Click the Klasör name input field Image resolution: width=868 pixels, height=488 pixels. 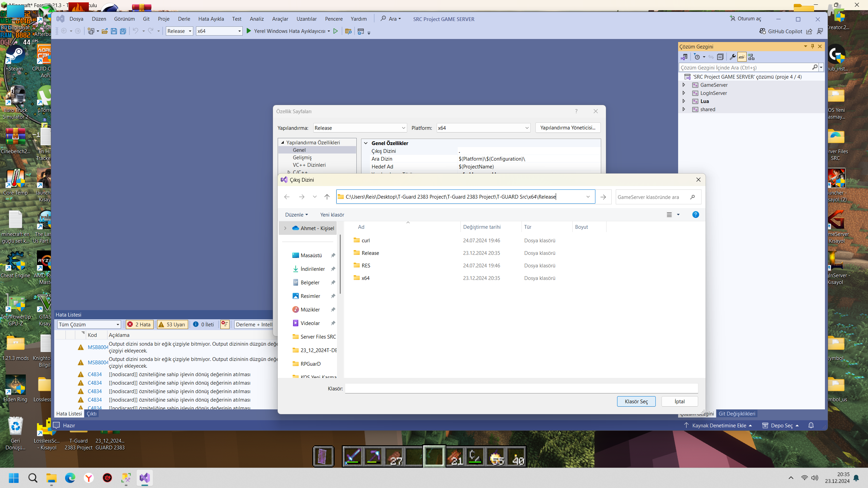(521, 388)
